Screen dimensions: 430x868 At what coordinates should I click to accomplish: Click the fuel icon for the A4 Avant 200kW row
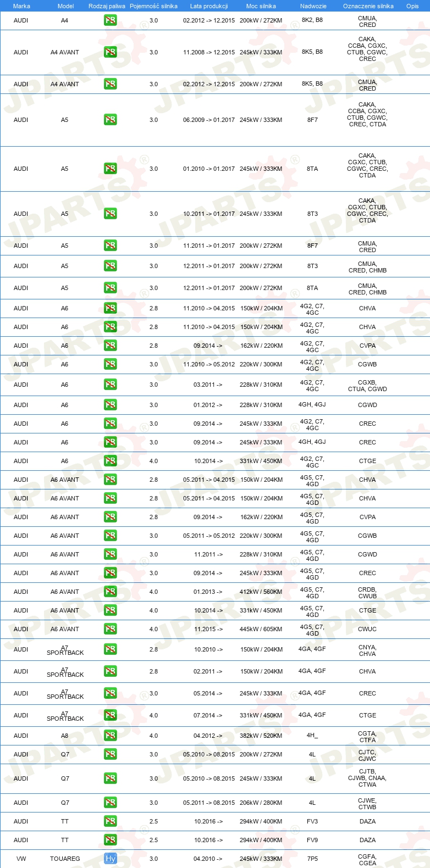pyautogui.click(x=111, y=84)
